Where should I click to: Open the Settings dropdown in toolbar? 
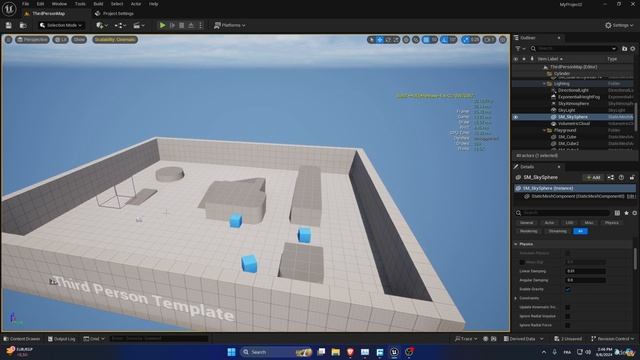(x=619, y=25)
